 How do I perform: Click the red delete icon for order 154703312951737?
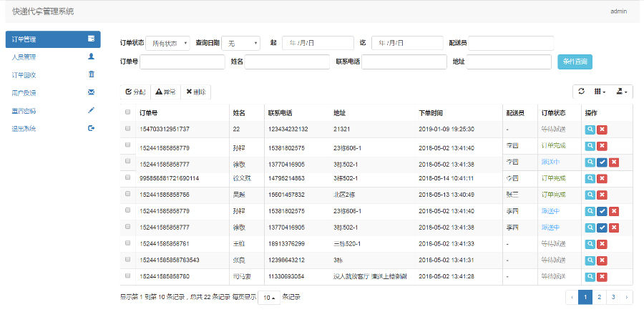pos(602,129)
